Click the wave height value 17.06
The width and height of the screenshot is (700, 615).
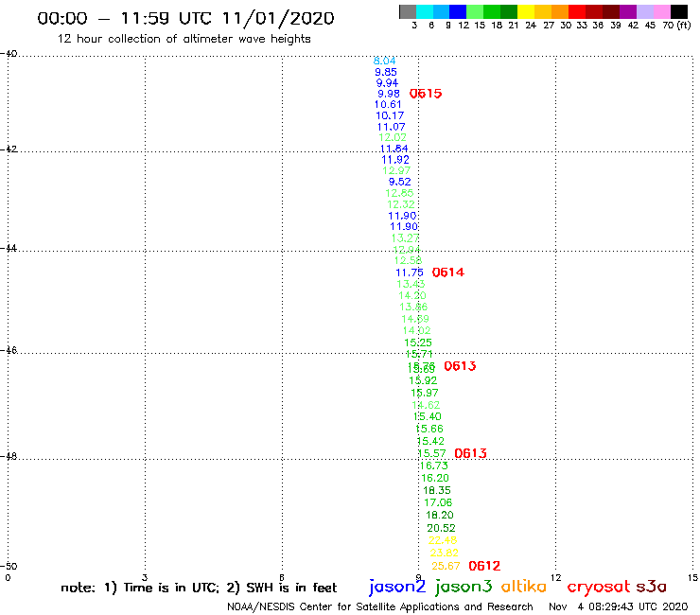point(438,503)
